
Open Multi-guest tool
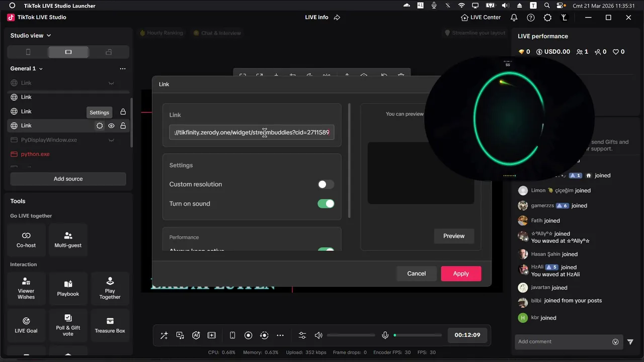[x=68, y=240]
